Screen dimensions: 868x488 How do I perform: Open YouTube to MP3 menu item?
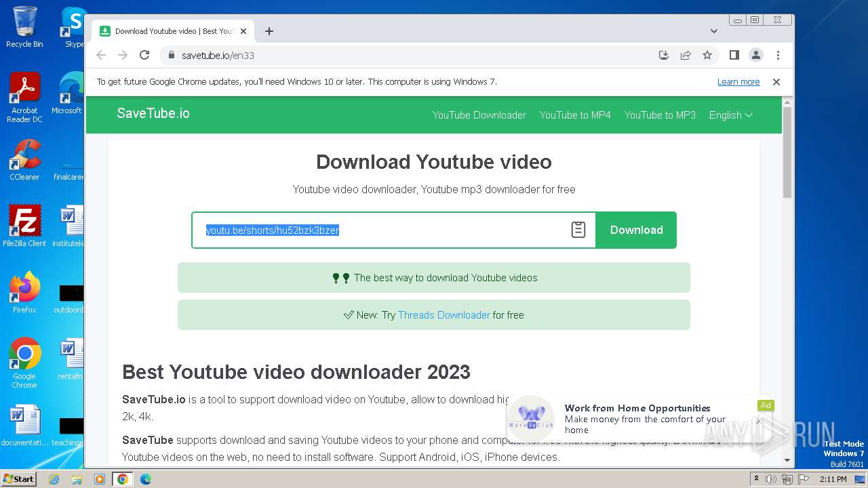click(660, 115)
